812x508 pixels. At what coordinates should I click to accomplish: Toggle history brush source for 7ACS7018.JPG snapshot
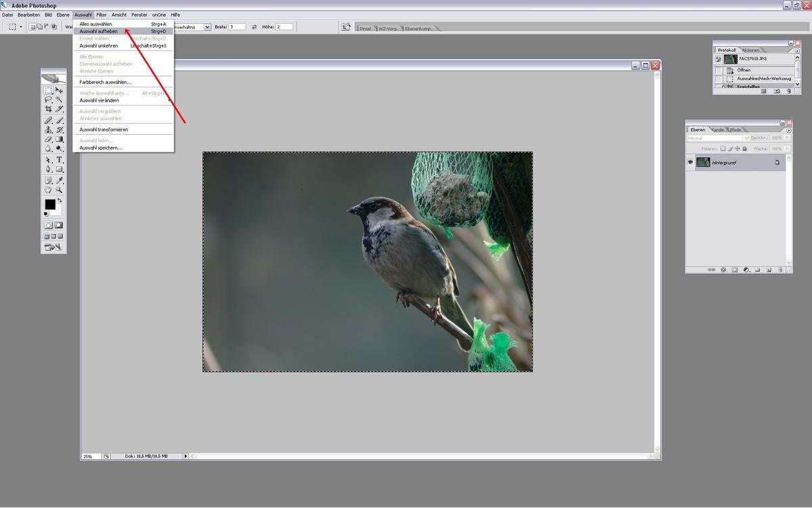[x=719, y=59]
